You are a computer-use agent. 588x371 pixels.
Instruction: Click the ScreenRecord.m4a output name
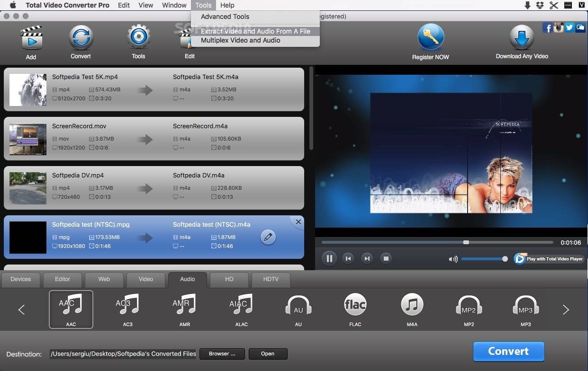200,126
